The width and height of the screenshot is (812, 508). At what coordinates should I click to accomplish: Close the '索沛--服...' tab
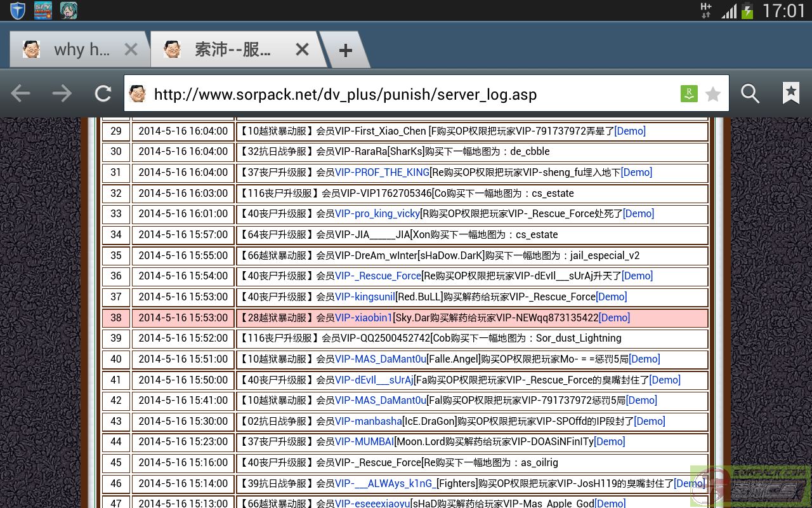(x=302, y=50)
